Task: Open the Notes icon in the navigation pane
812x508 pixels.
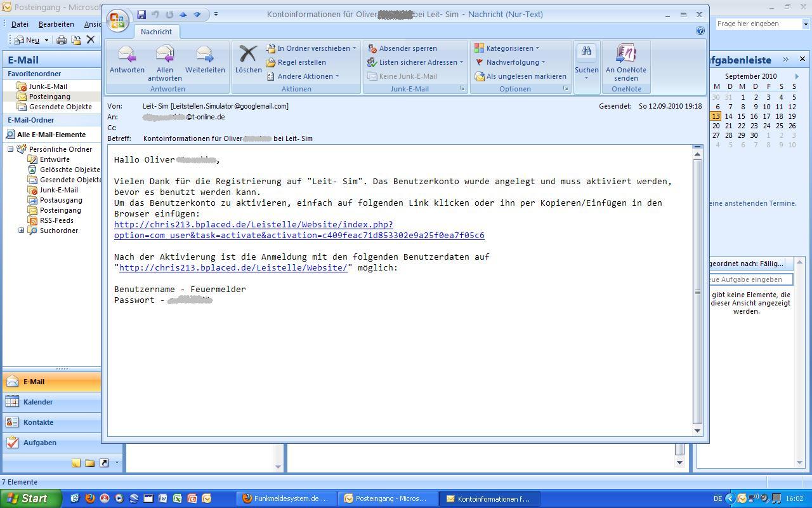Action: point(76,463)
